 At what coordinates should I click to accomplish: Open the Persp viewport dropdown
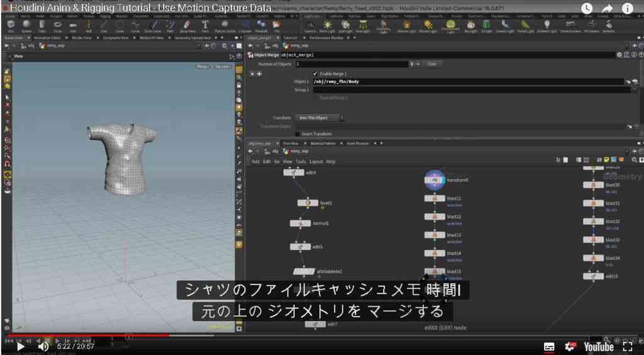(x=203, y=67)
